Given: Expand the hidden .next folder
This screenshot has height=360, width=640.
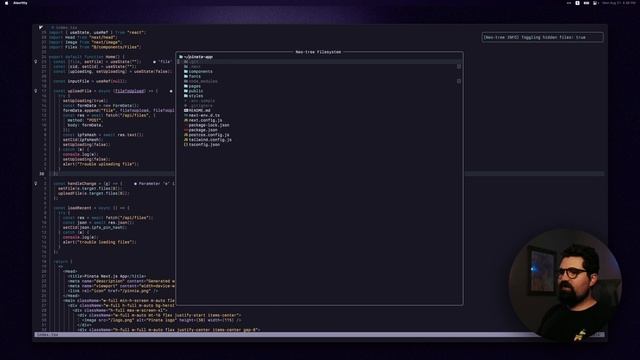Looking at the screenshot, I should pyautogui.click(x=192, y=67).
